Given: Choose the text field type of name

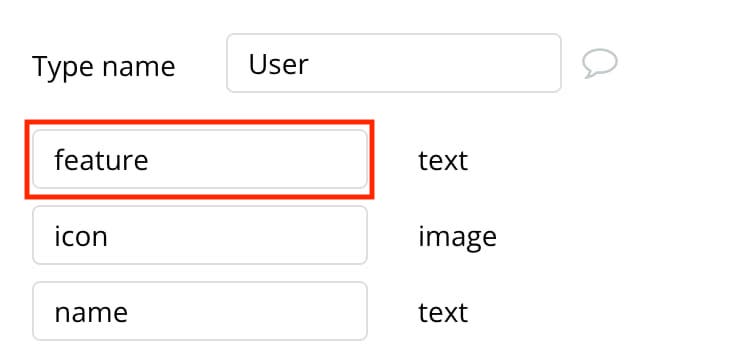Looking at the screenshot, I should [443, 312].
